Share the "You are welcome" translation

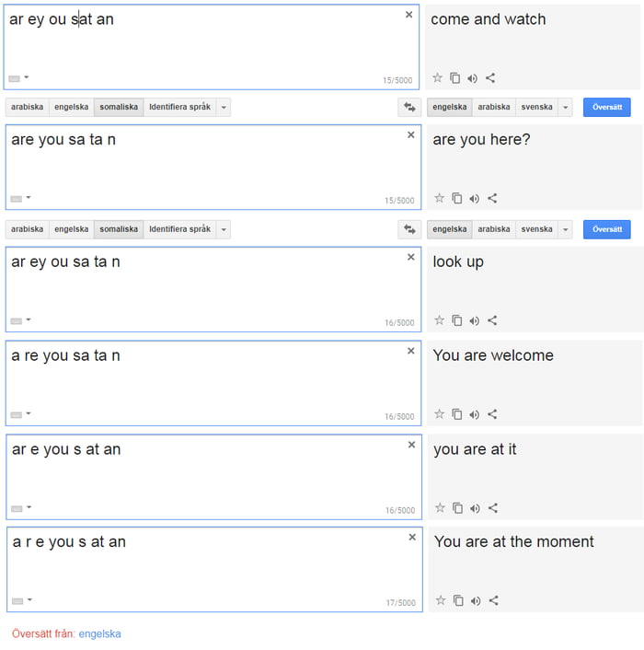pos(492,414)
